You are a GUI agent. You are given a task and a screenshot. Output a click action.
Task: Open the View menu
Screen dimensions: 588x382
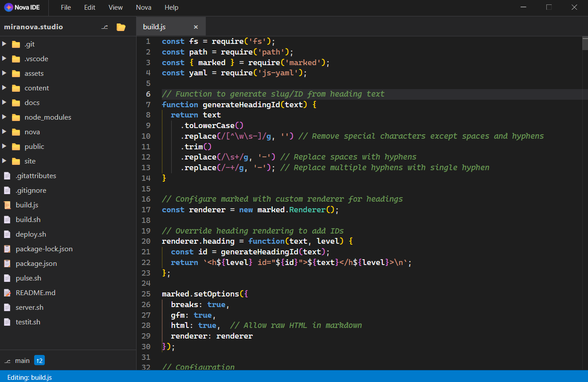point(115,8)
